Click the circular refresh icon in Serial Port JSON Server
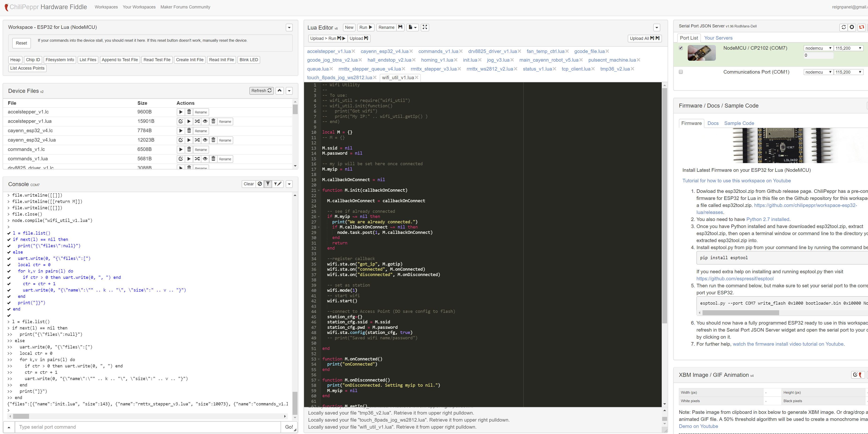The width and height of the screenshot is (868, 434). (844, 27)
